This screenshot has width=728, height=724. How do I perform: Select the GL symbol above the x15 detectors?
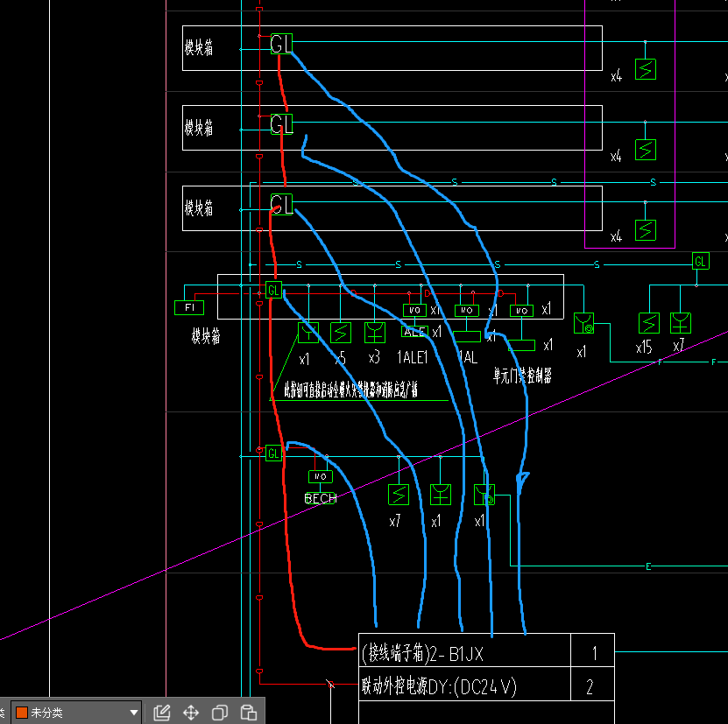click(700, 261)
